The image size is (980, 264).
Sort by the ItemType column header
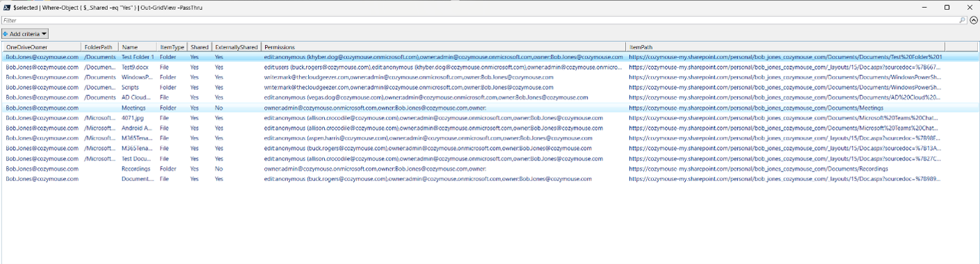172,47
